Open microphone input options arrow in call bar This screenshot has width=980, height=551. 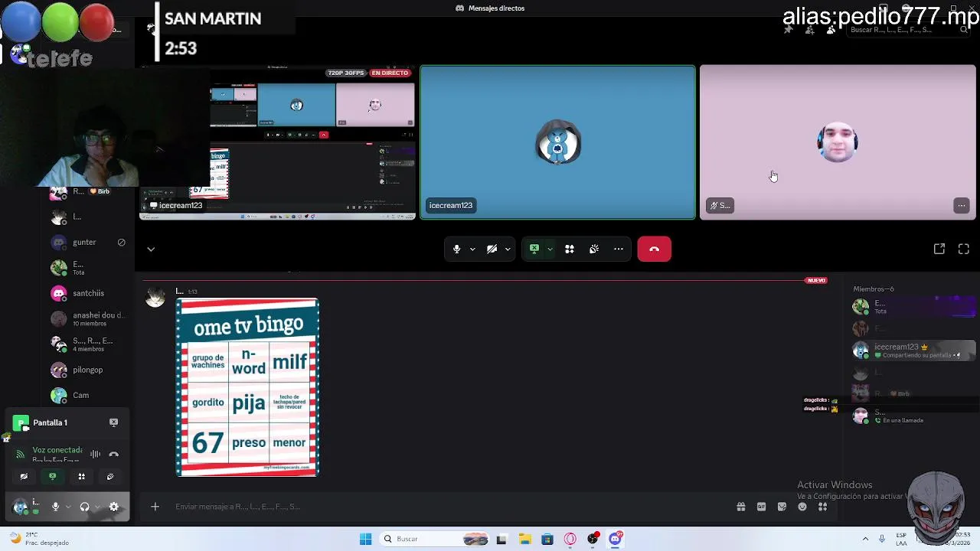[x=472, y=249]
